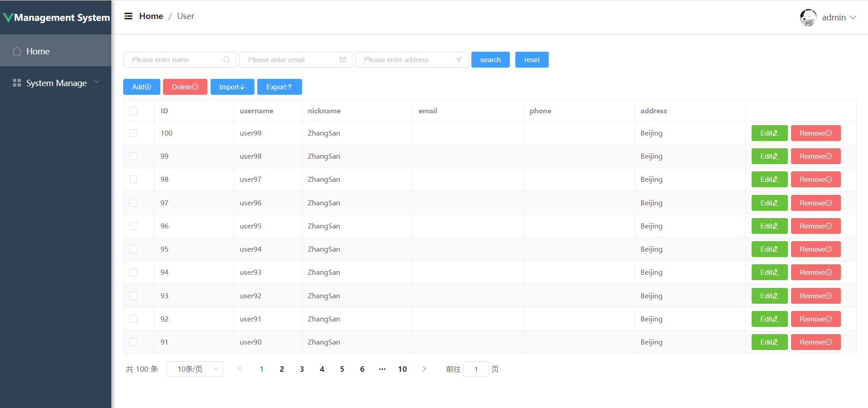
Task: Click the Import button
Action: click(x=232, y=87)
